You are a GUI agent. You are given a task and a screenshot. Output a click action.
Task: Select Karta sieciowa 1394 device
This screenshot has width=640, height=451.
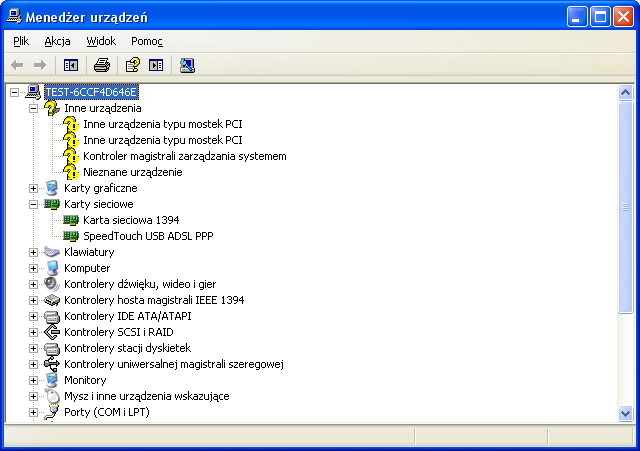coord(131,220)
